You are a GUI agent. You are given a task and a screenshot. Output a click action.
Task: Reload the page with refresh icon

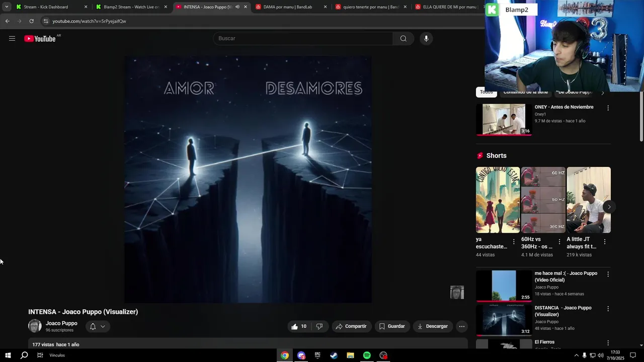31,21
